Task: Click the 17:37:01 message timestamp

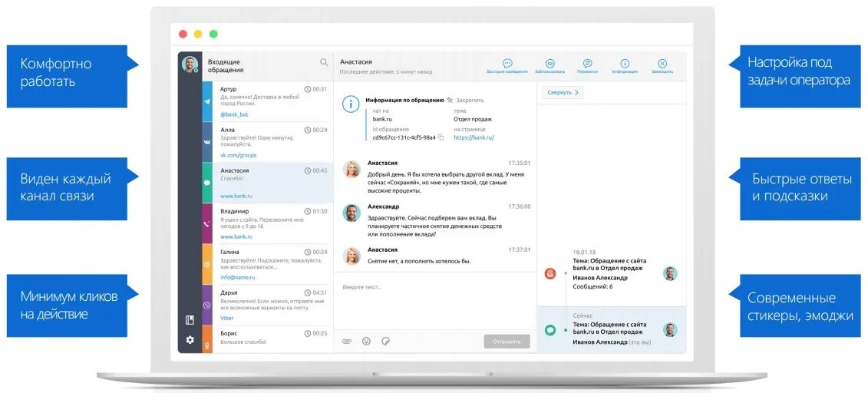Action: point(520,249)
